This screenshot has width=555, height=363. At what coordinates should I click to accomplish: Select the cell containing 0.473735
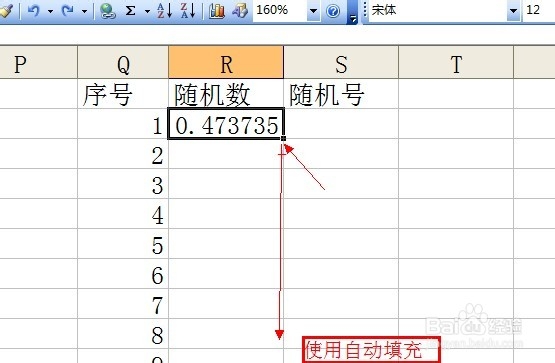point(226,124)
